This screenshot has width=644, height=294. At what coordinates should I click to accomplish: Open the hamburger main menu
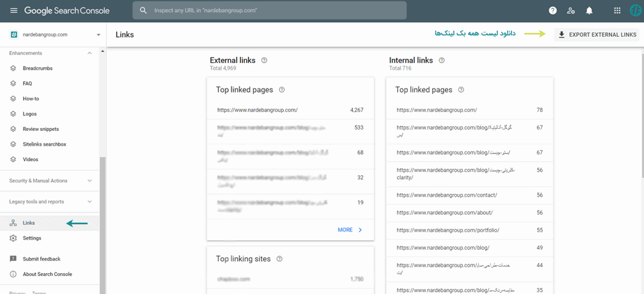[14, 11]
